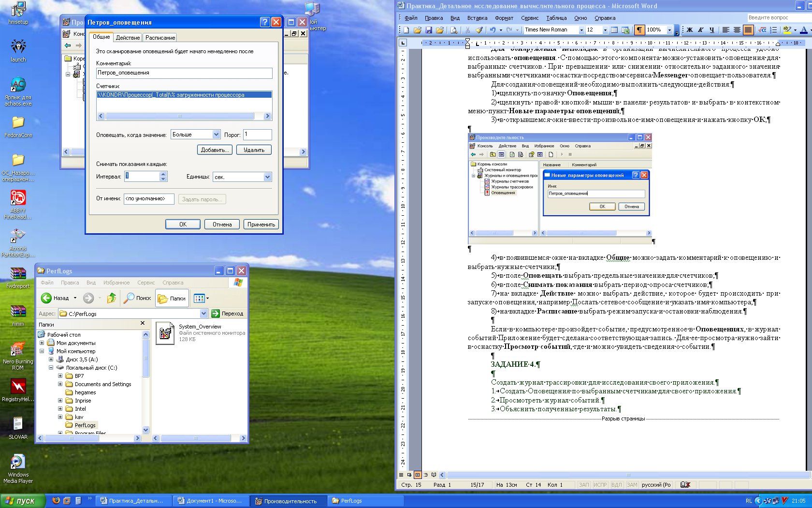Image resolution: width=812 pixels, height=508 pixels.
Task: Toggle ИСПР track changes in status bar
Action: pyautogui.click(x=600, y=485)
